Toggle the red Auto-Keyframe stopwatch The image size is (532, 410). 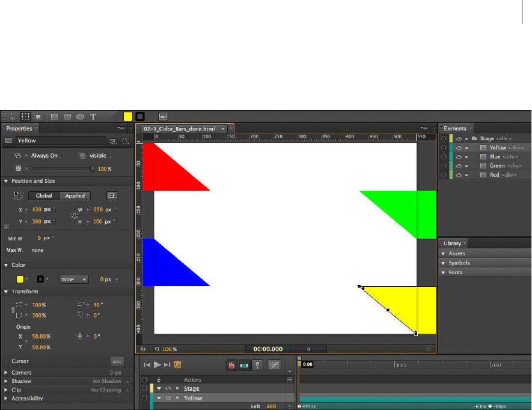pyautogui.click(x=231, y=365)
